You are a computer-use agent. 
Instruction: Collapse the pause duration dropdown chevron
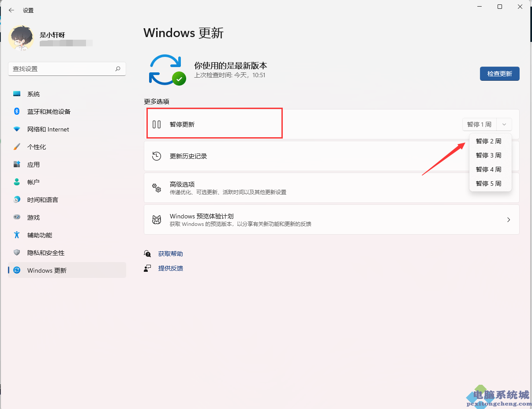(504, 124)
